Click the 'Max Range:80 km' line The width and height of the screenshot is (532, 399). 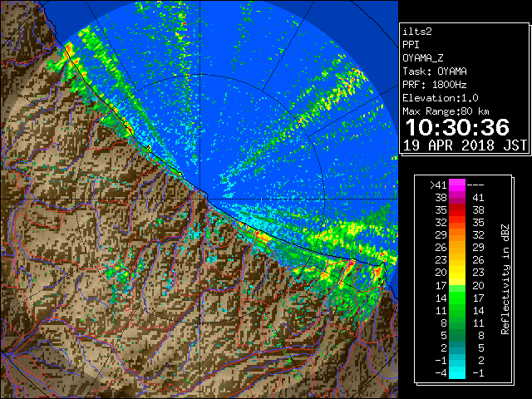pyautogui.click(x=446, y=111)
